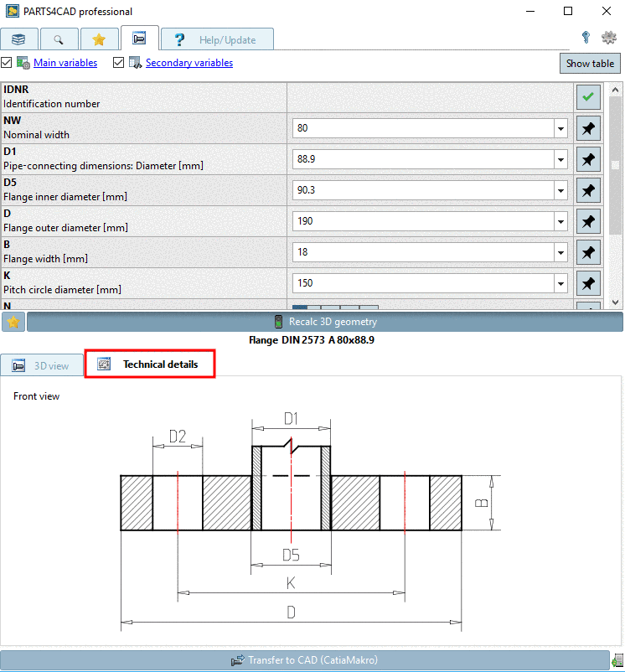Click the green checkmark for IDNR
The image size is (625, 672).
tap(588, 97)
